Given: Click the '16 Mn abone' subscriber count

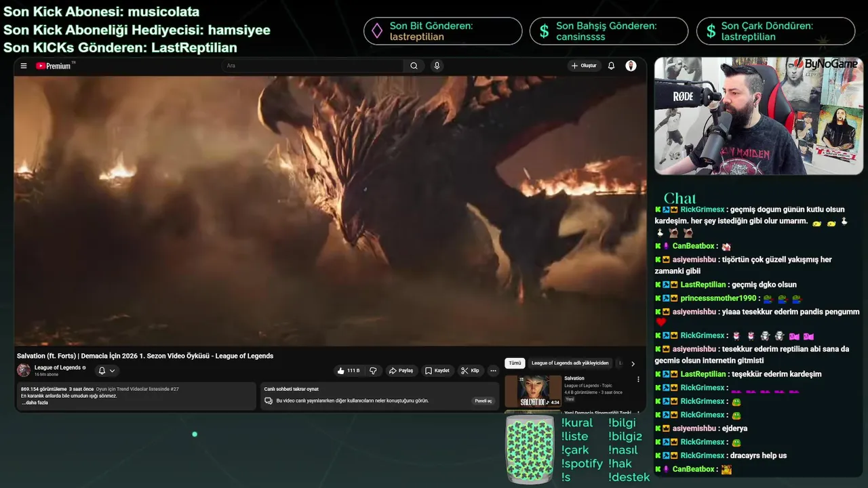Looking at the screenshot, I should coord(46,374).
